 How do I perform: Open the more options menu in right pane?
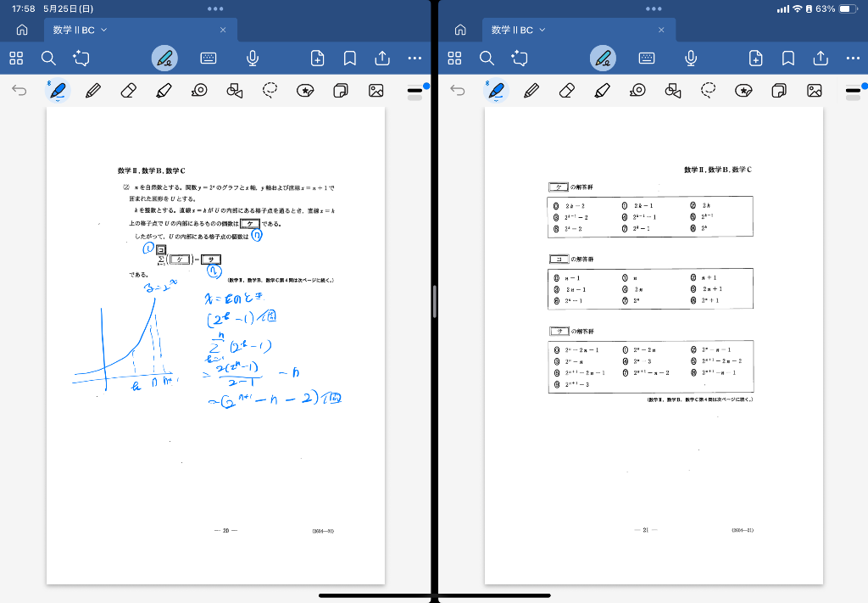853,58
